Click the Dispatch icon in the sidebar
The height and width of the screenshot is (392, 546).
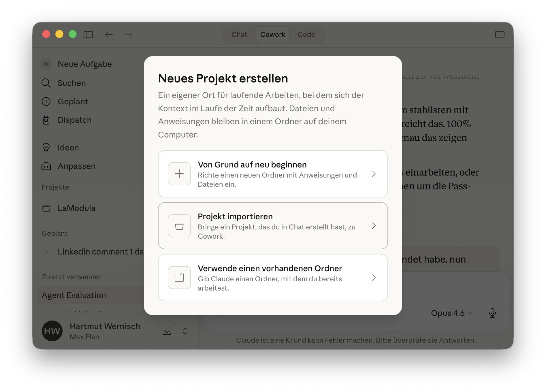(46, 120)
